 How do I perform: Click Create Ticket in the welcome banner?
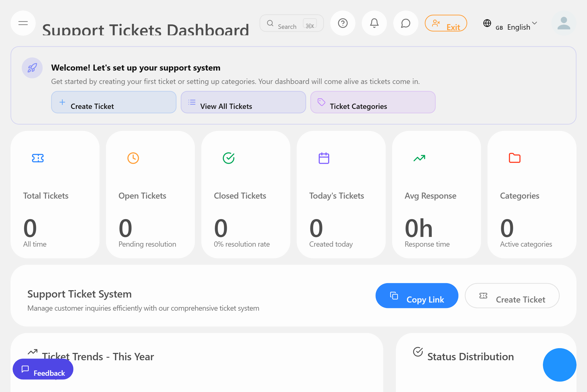click(113, 102)
